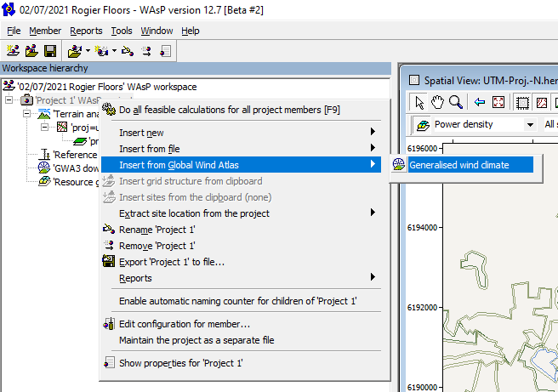Select the pan hand tool in Spatial View

click(x=437, y=102)
